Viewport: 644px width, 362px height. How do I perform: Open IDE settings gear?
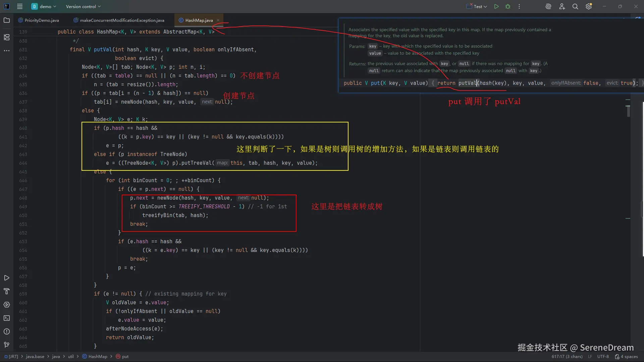[x=589, y=6]
